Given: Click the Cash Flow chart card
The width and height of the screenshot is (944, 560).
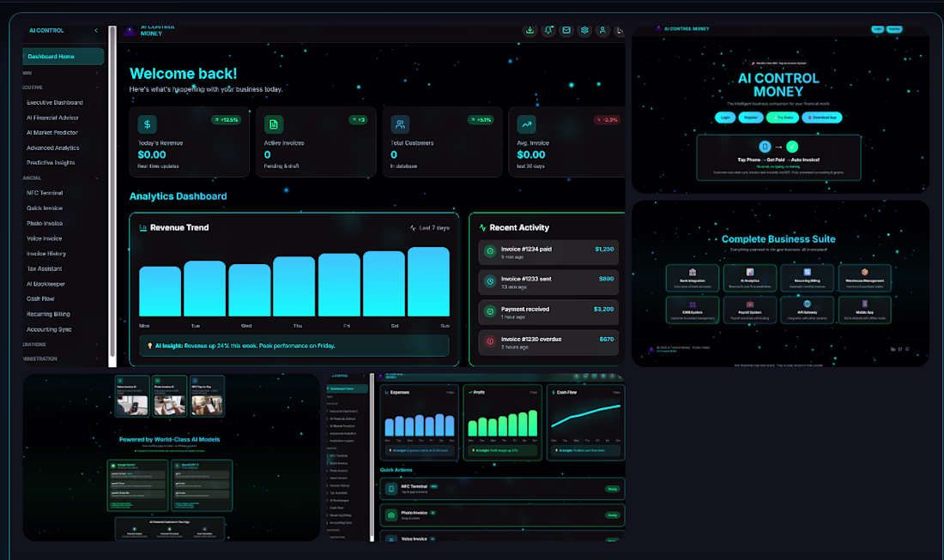Looking at the screenshot, I should click(585, 423).
